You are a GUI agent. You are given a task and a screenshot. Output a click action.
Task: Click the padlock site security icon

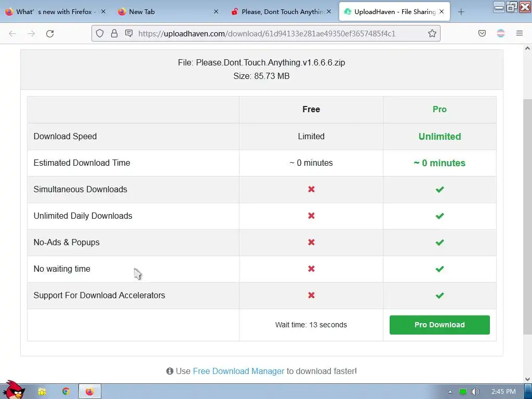[x=114, y=33]
